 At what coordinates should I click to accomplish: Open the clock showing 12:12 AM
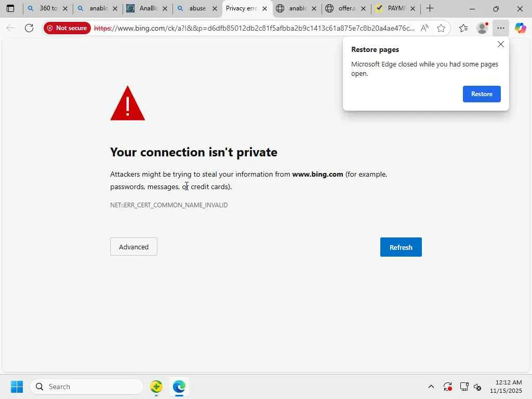point(506,387)
